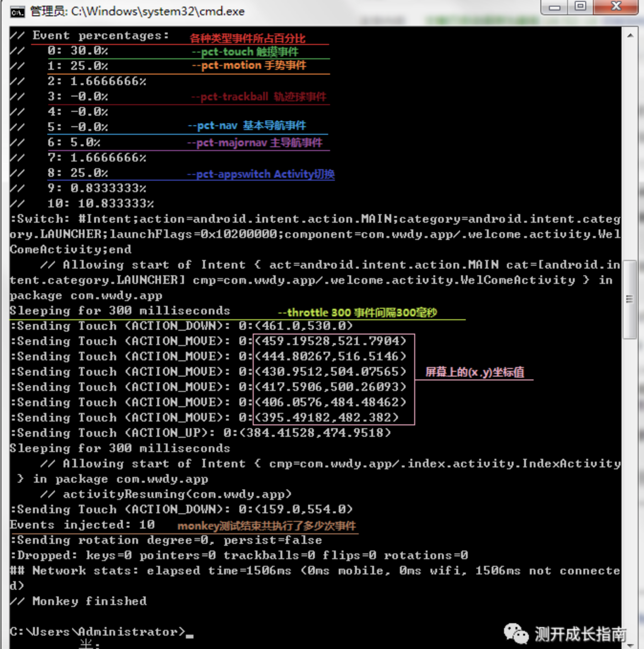Click the '7: 1.6666666%' line
The height and width of the screenshot is (649, 644).
(78, 158)
